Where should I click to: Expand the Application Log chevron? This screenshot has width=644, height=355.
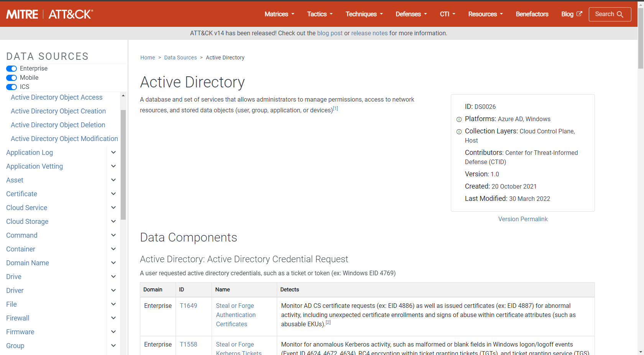pyautogui.click(x=113, y=152)
